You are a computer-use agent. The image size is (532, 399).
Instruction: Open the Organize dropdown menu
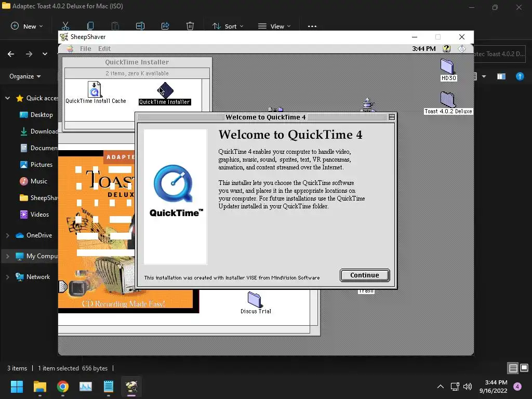[25, 76]
